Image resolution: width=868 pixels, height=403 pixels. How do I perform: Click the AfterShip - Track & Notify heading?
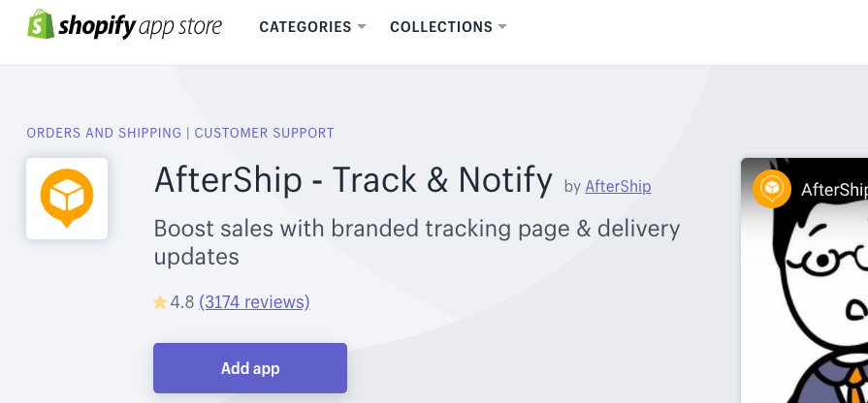coord(353,180)
